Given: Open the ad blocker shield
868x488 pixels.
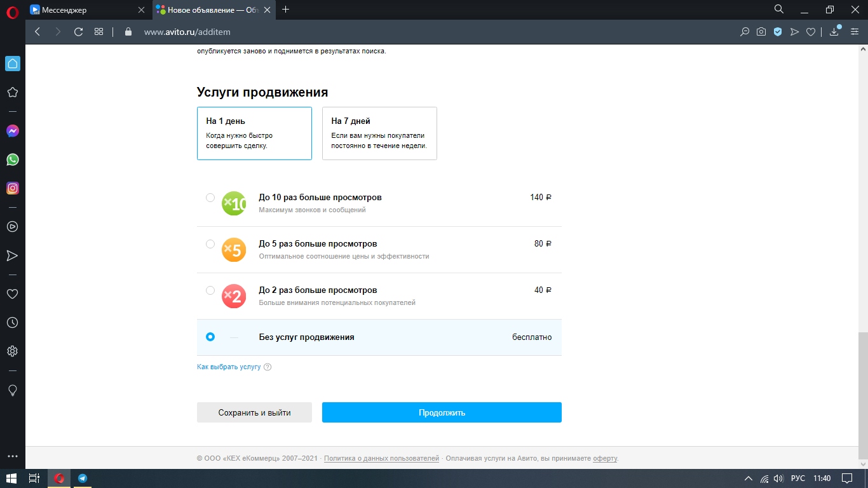Looking at the screenshot, I should click(778, 32).
